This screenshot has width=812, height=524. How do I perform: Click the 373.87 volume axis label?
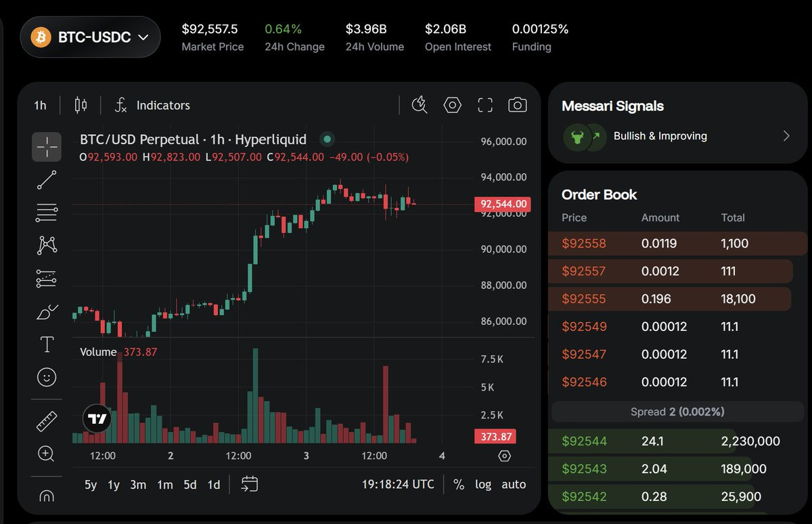[496, 437]
